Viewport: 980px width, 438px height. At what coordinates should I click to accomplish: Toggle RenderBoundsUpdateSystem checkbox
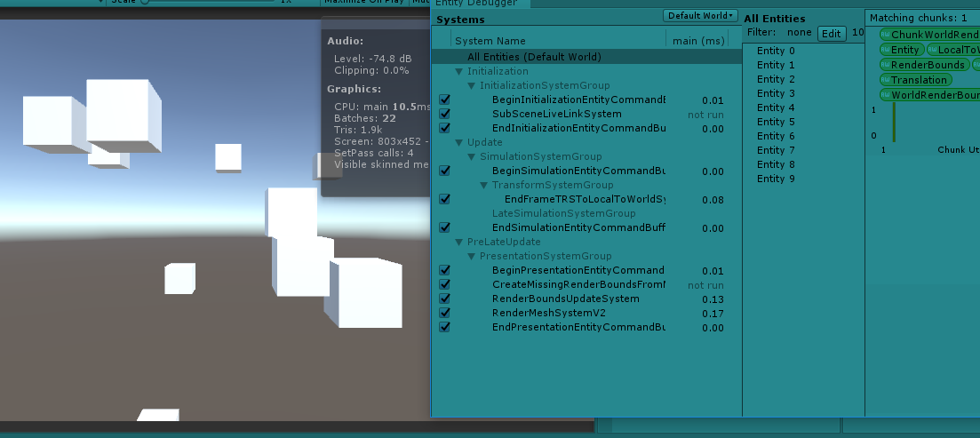point(444,299)
